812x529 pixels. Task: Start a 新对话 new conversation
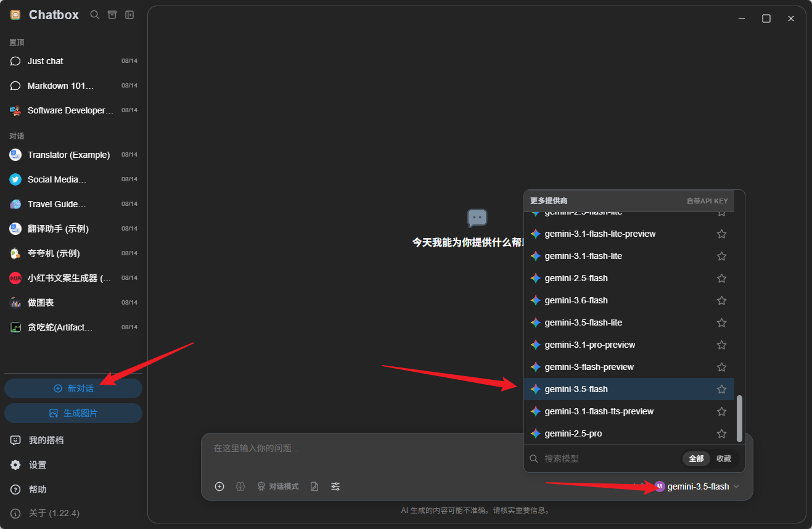73,388
